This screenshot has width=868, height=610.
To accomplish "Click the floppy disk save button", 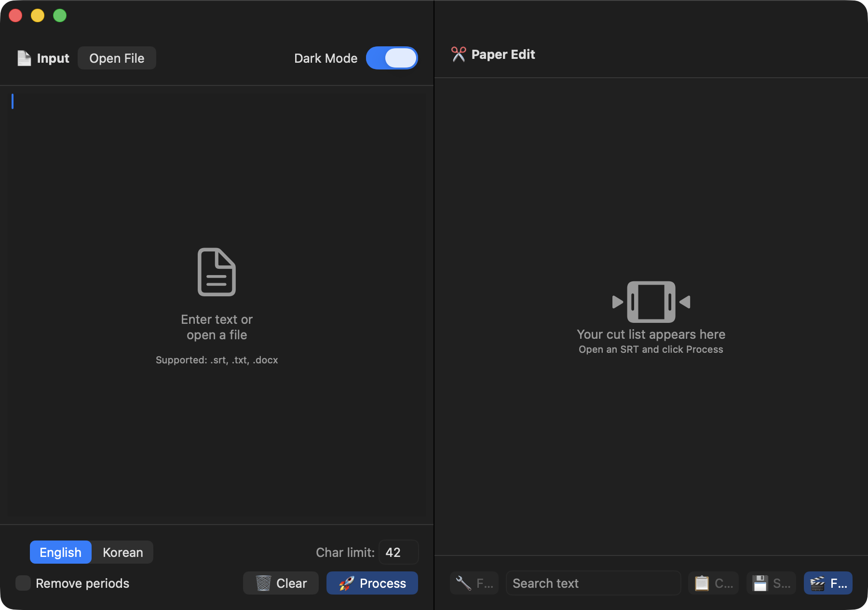I will click(x=771, y=583).
